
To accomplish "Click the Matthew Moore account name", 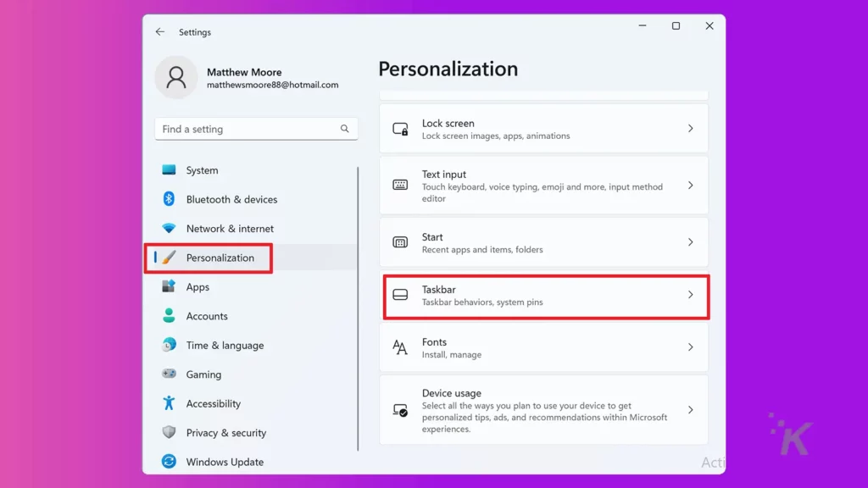I will coord(244,72).
